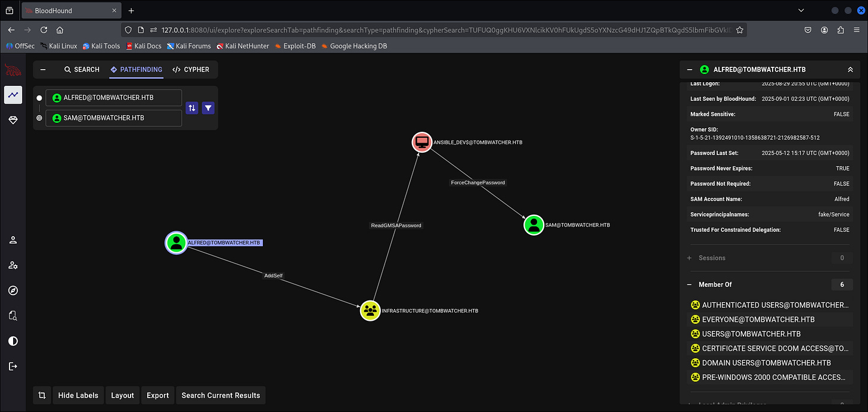Screen dimensions: 868x412
Task: Reload the page with browser refresh icon
Action: point(44,30)
